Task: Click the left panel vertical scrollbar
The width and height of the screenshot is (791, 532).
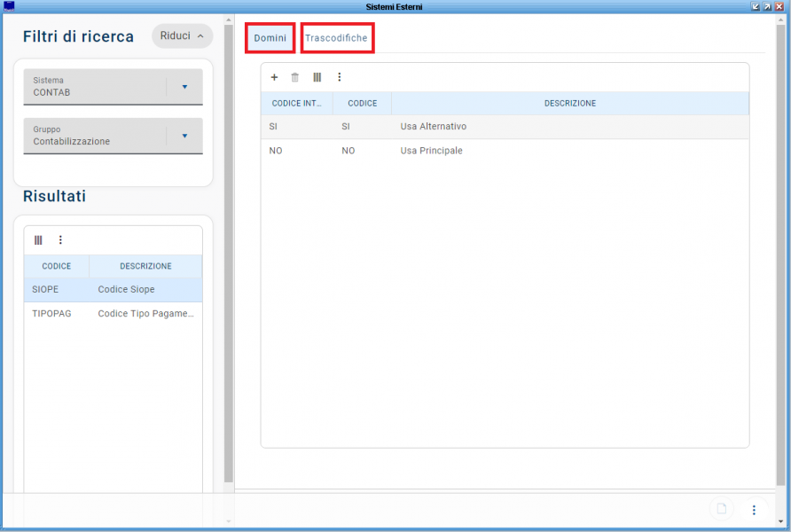Action: [229, 254]
